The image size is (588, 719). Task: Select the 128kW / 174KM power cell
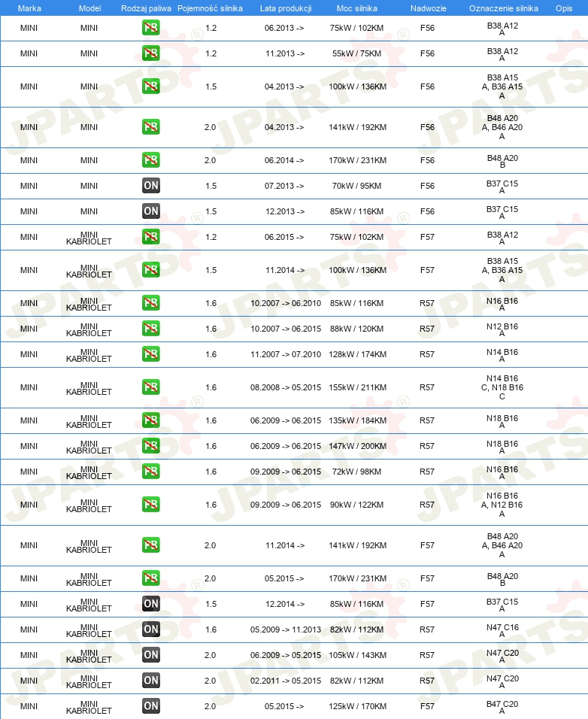coord(357,354)
